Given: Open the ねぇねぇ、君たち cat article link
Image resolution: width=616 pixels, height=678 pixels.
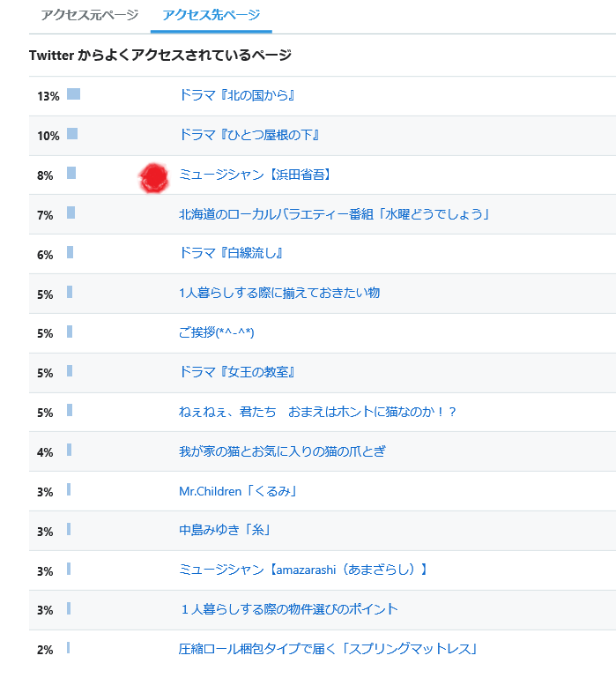Looking at the screenshot, I should pyautogui.click(x=317, y=412).
